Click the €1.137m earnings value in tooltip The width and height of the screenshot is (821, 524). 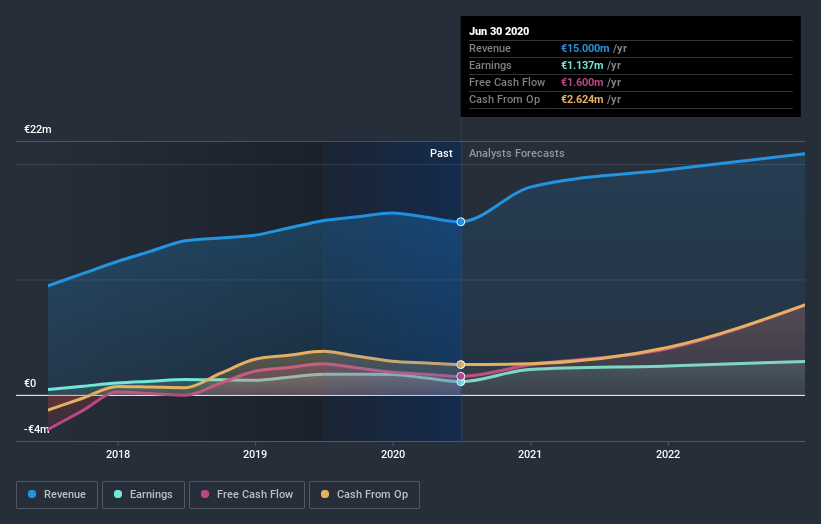[582, 65]
